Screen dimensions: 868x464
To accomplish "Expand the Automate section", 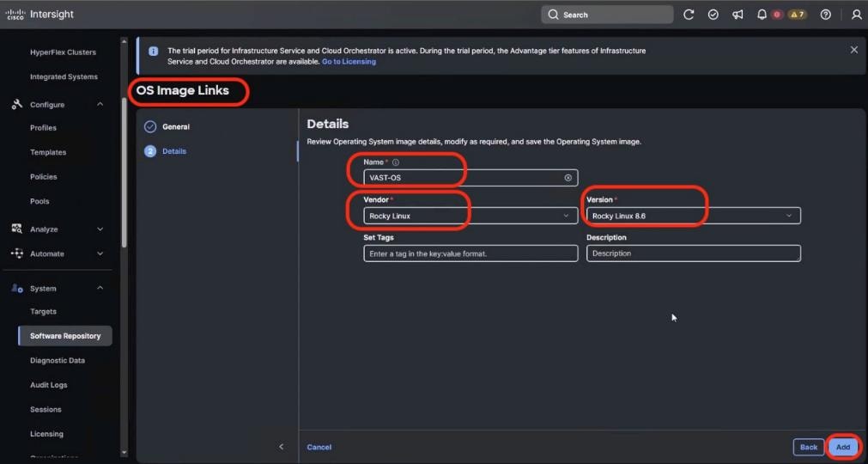I will (100, 253).
